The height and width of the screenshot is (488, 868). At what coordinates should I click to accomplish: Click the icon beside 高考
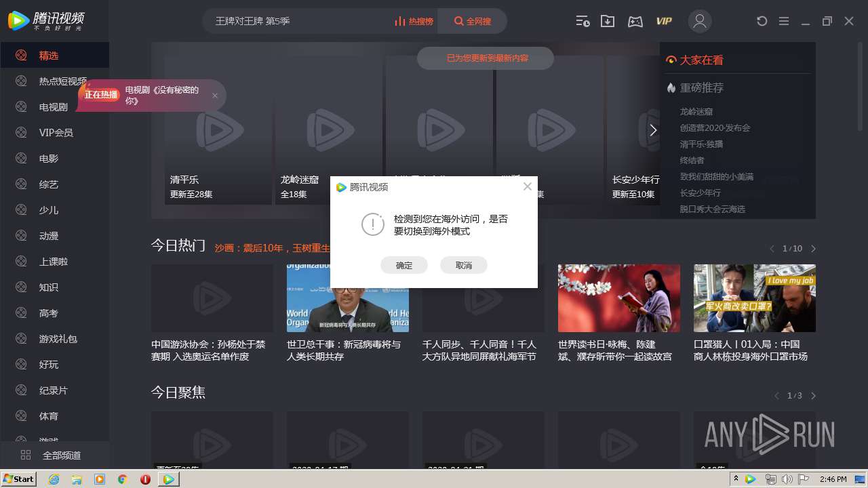coord(21,313)
